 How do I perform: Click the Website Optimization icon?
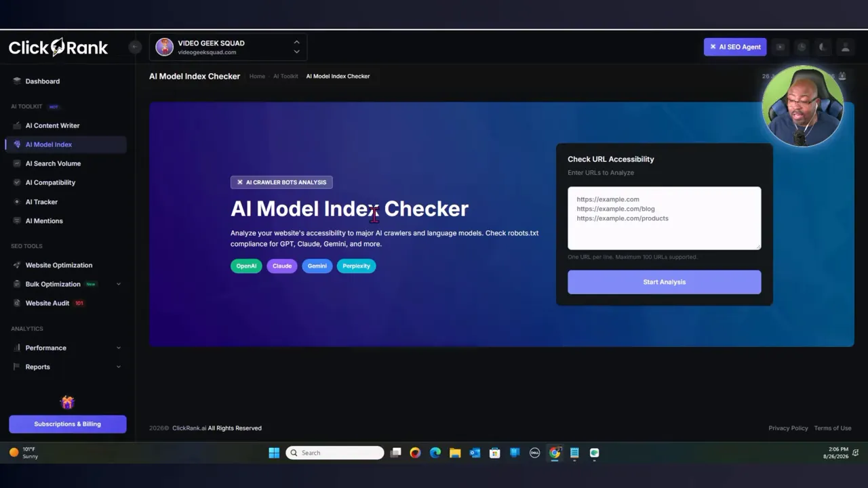(x=17, y=265)
